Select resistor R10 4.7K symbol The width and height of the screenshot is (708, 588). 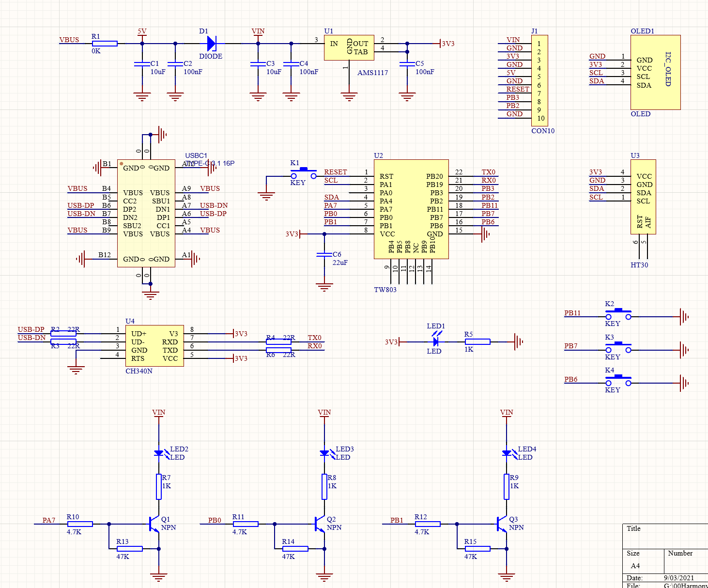[80, 524]
